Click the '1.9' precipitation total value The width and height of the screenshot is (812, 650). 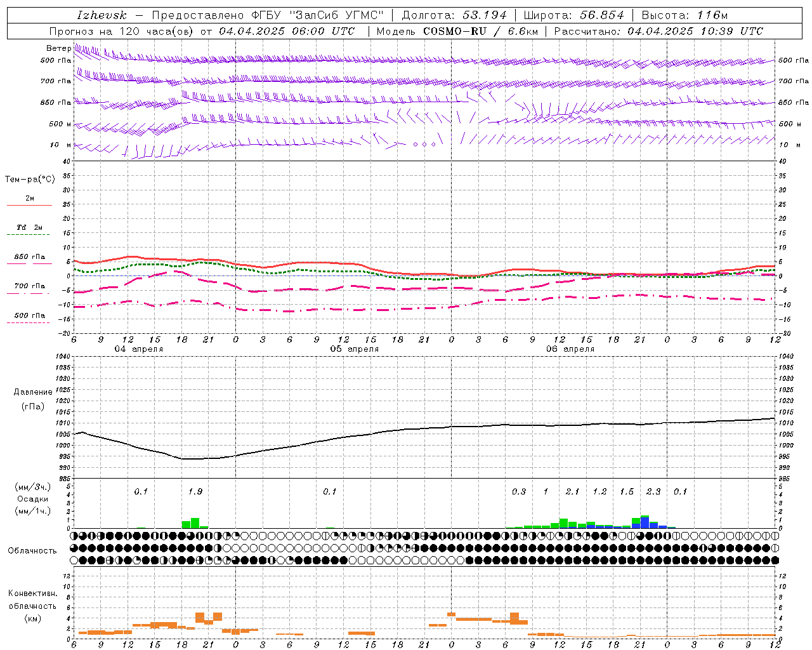195,492
